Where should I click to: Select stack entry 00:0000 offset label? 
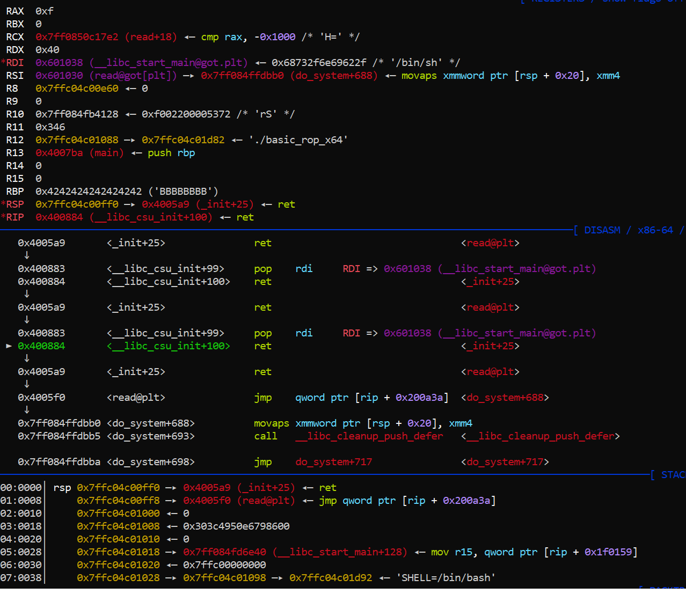tap(21, 488)
